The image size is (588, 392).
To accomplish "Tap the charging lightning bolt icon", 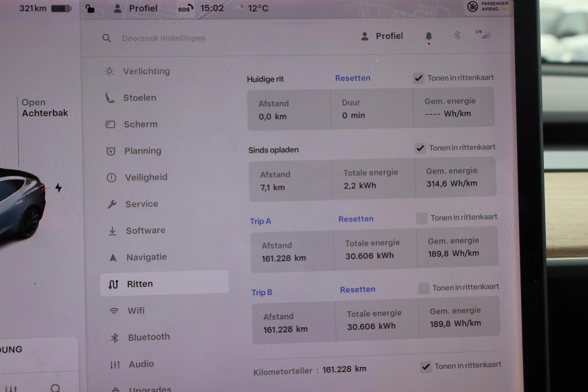I will [59, 188].
